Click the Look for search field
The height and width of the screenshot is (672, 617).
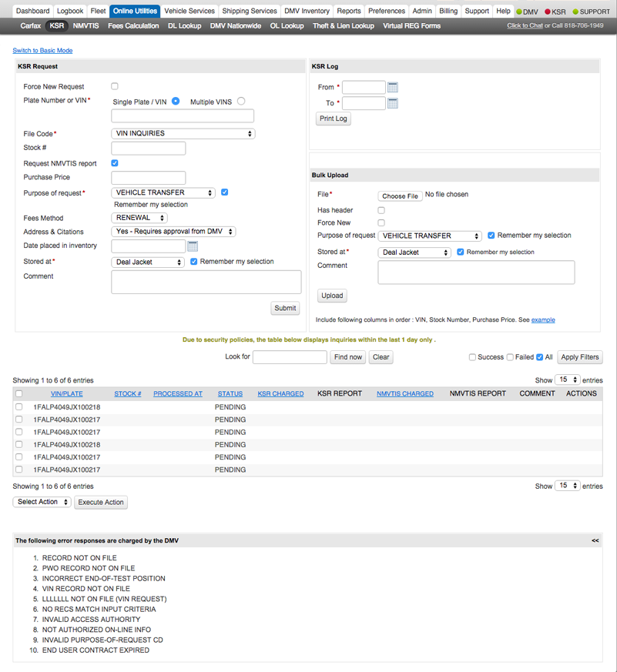pyautogui.click(x=290, y=357)
